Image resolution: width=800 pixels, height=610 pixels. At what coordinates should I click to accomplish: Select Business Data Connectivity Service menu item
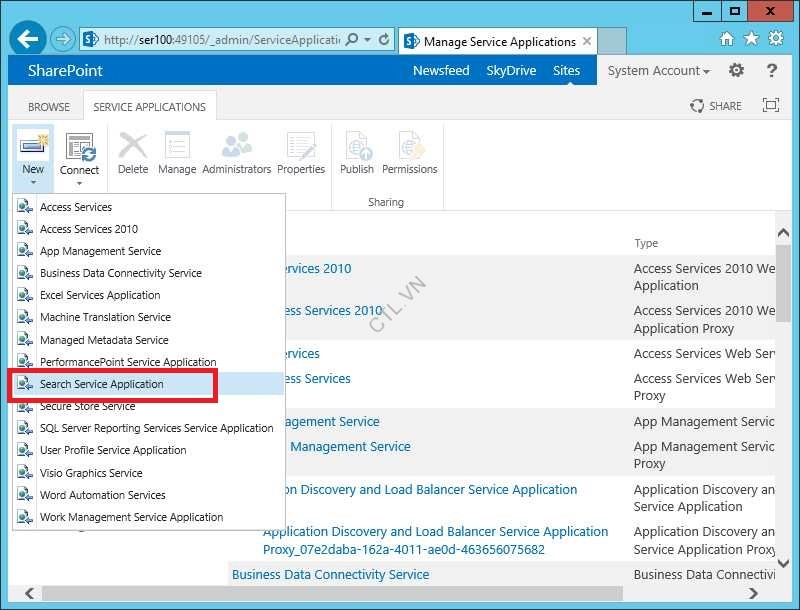point(148,273)
